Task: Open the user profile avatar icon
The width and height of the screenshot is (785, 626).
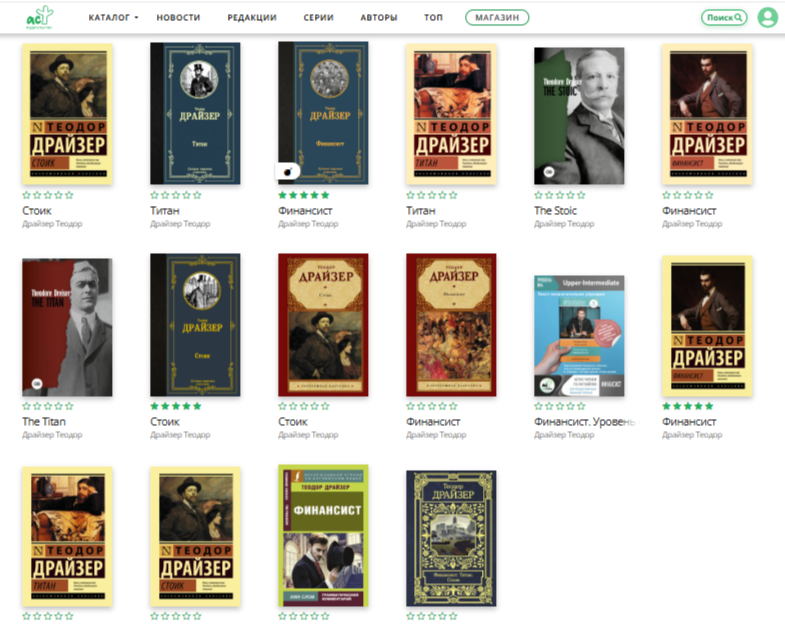Action: (x=767, y=18)
